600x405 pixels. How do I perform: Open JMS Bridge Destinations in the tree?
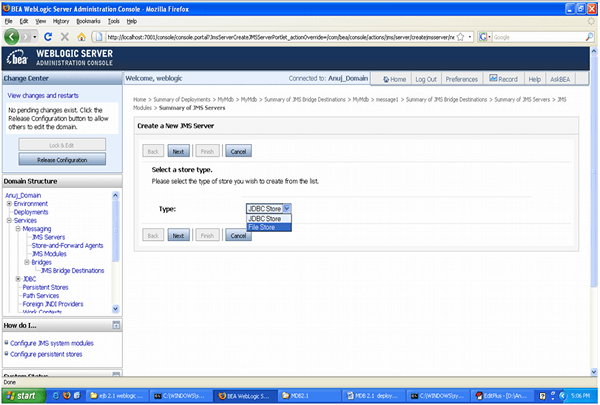pyautogui.click(x=72, y=270)
